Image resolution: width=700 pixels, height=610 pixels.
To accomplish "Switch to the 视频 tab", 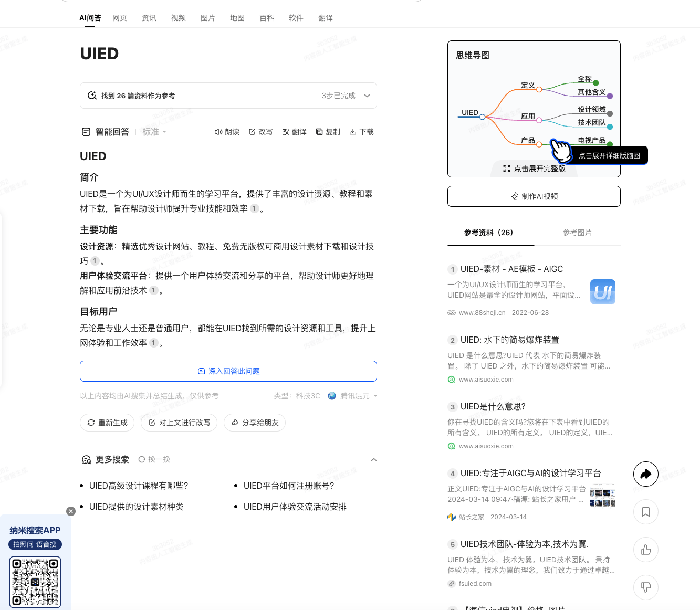I will pyautogui.click(x=179, y=18).
